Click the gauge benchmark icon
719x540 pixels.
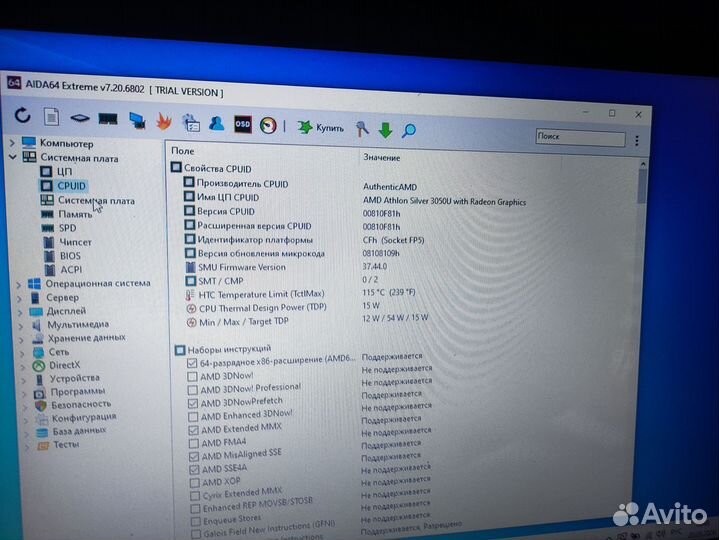268,126
